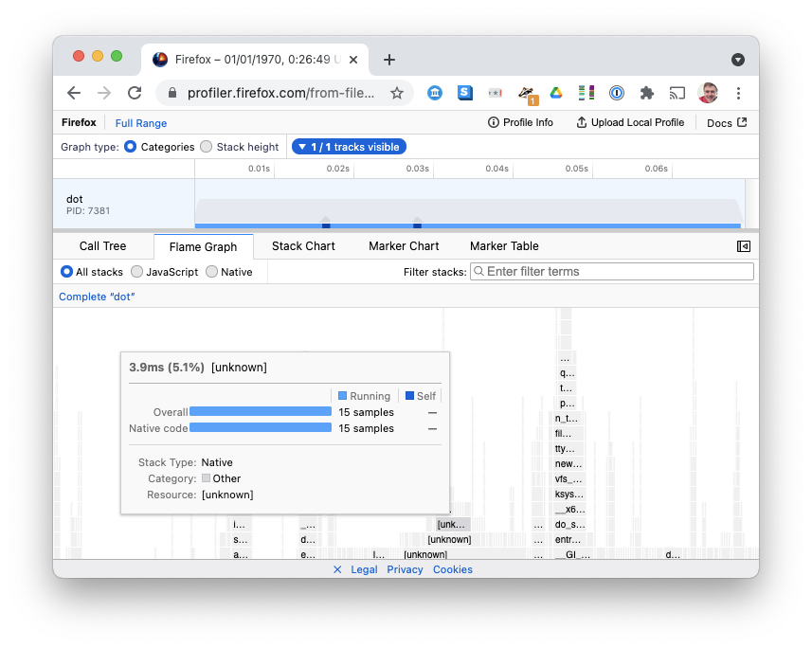
Task: Click the _x6... flame graph box
Action: click(x=569, y=510)
